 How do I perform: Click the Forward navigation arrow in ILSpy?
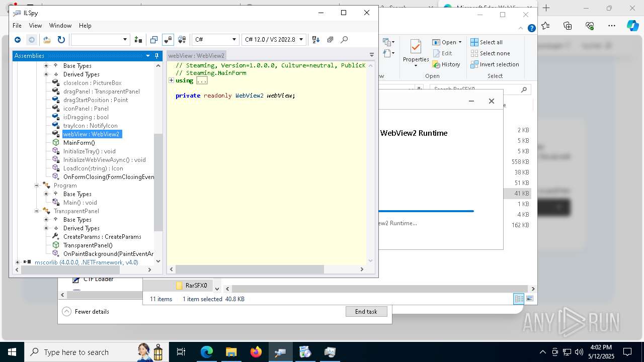coord(32,40)
